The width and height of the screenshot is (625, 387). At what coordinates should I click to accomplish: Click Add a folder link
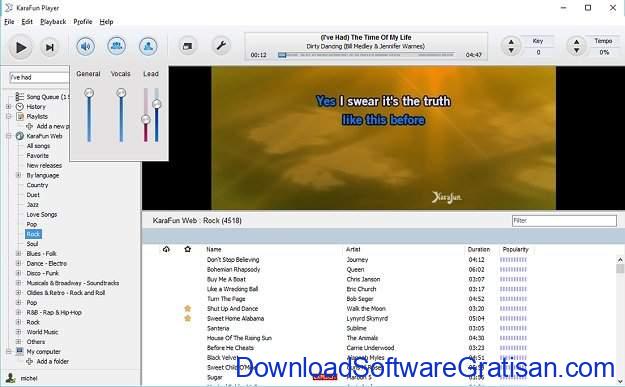point(53,361)
